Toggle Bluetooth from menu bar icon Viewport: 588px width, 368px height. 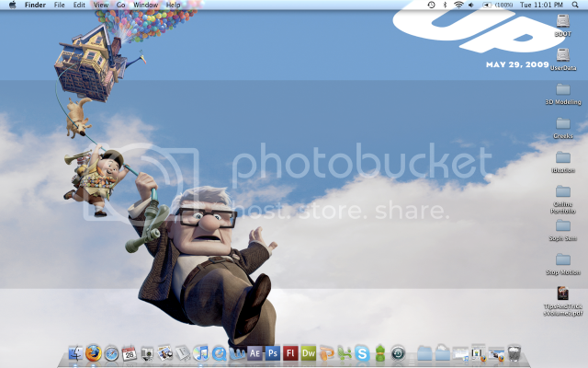445,6
